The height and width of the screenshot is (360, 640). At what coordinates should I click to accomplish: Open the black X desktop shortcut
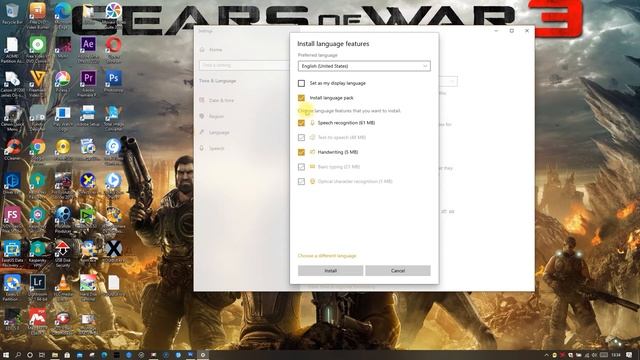113,249
